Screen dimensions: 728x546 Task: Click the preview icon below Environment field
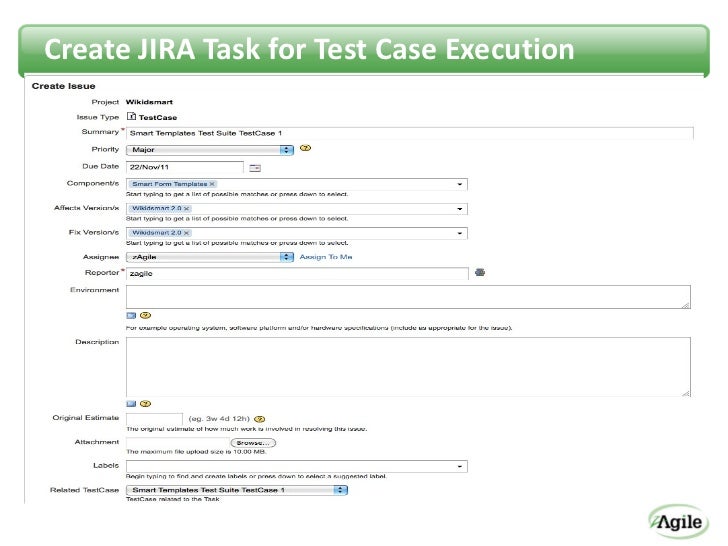[131, 316]
